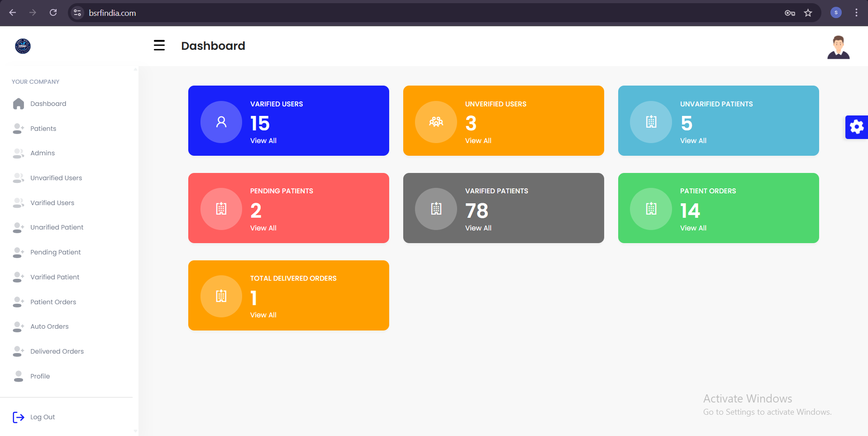Open the Chrome three-dot menu
The height and width of the screenshot is (436, 868).
856,13
